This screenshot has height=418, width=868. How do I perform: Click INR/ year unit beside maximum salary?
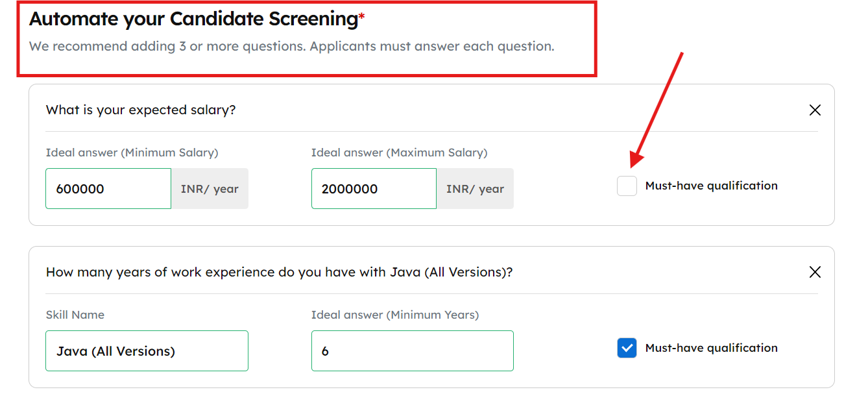point(475,189)
